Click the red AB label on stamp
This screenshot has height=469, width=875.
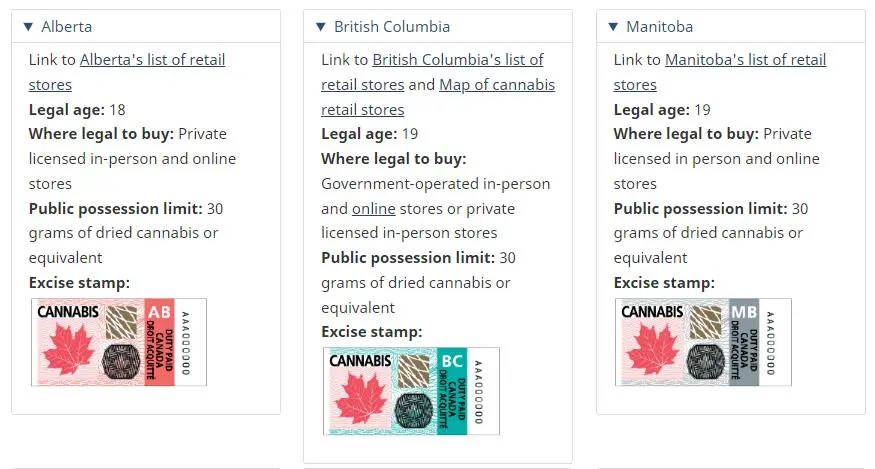[160, 312]
